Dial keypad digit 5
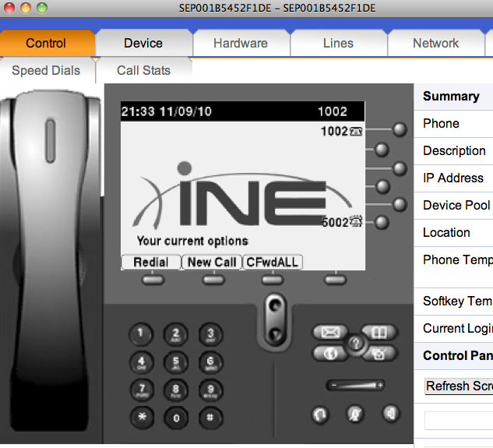Viewport: 493px width, 448px height. (176, 362)
